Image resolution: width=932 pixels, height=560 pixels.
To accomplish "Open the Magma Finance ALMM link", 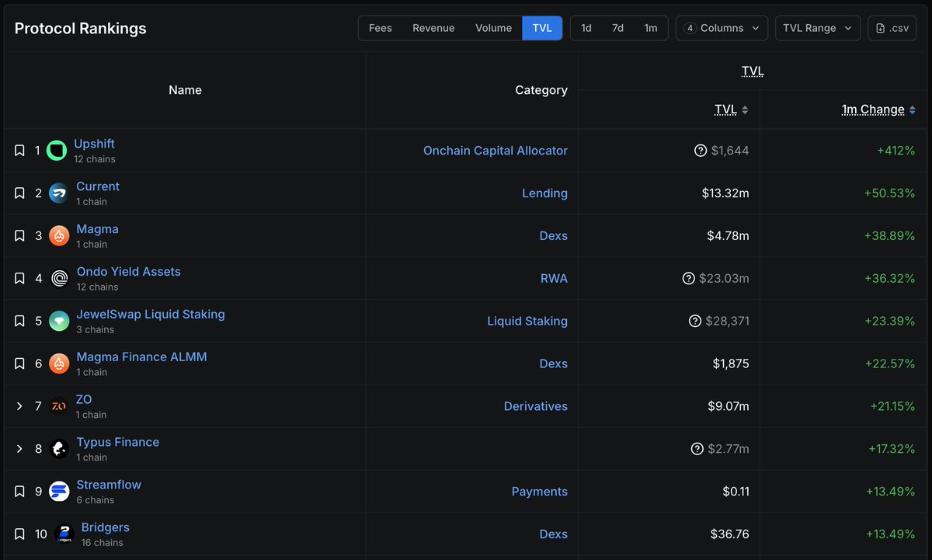I will (x=141, y=357).
